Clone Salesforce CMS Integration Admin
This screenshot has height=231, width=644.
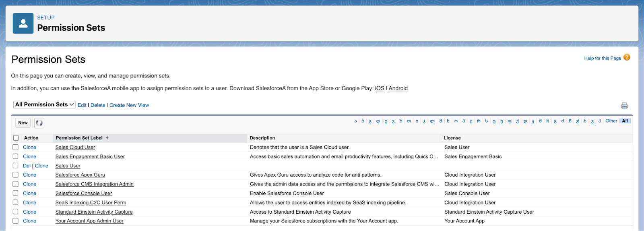29,184
